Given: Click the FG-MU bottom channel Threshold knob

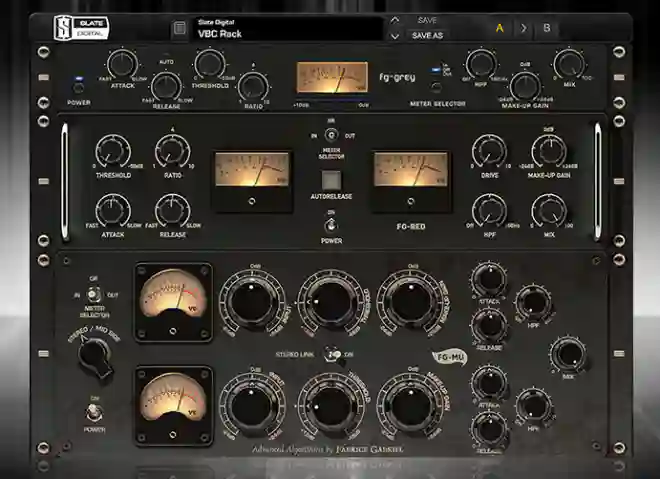Looking at the screenshot, I should (x=331, y=406).
